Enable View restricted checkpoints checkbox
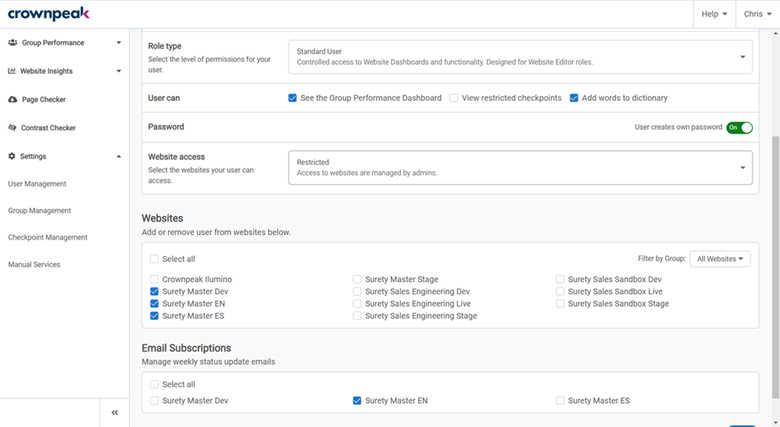This screenshot has height=427, width=780. 454,98
